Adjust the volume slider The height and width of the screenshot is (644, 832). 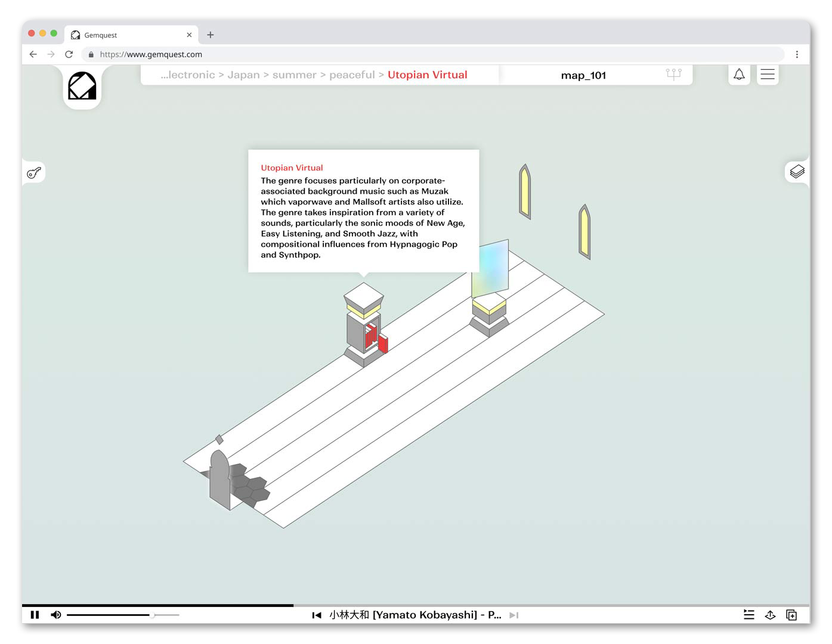click(152, 615)
